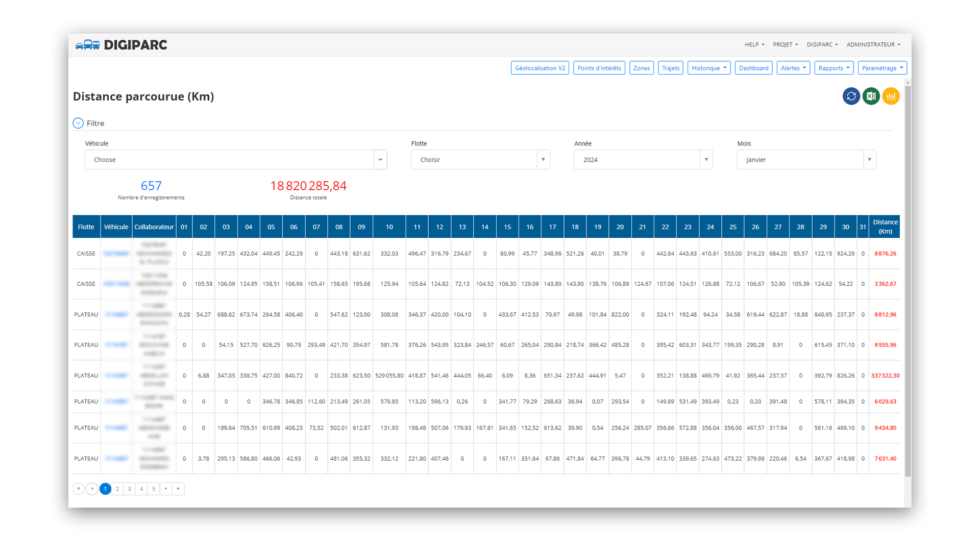The width and height of the screenshot is (980, 551).
Task: Click row total 8 955,96
Action: point(885,345)
